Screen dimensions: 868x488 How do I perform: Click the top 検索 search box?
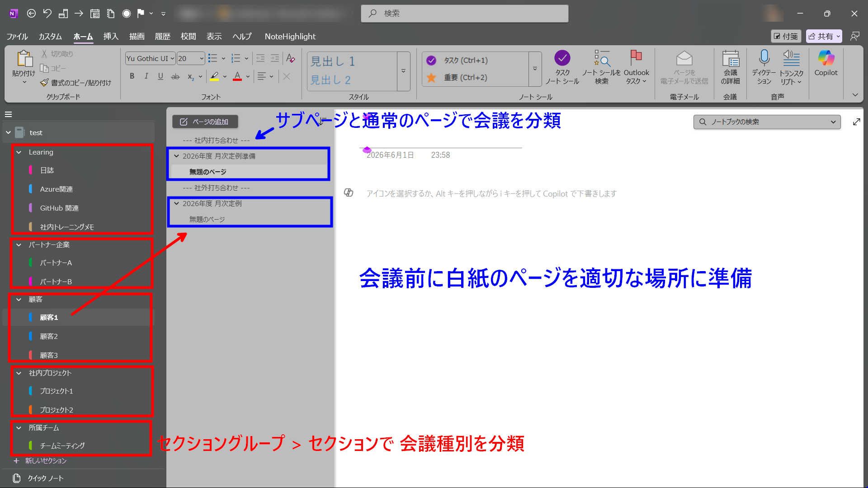coord(464,14)
